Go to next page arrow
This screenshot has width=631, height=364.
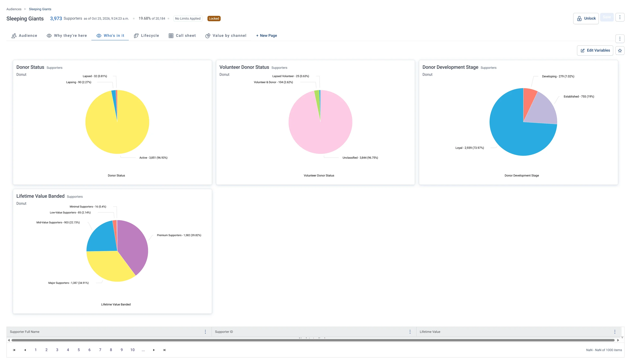pyautogui.click(x=154, y=350)
